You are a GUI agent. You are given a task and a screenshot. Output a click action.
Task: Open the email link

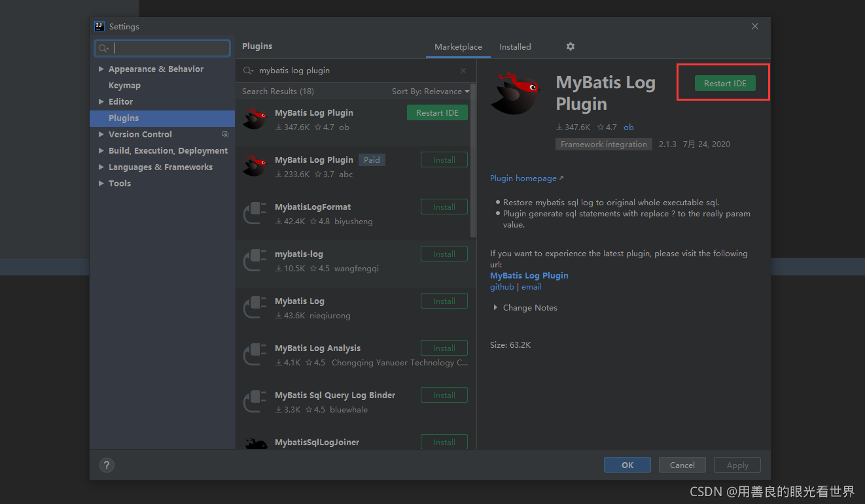click(531, 287)
